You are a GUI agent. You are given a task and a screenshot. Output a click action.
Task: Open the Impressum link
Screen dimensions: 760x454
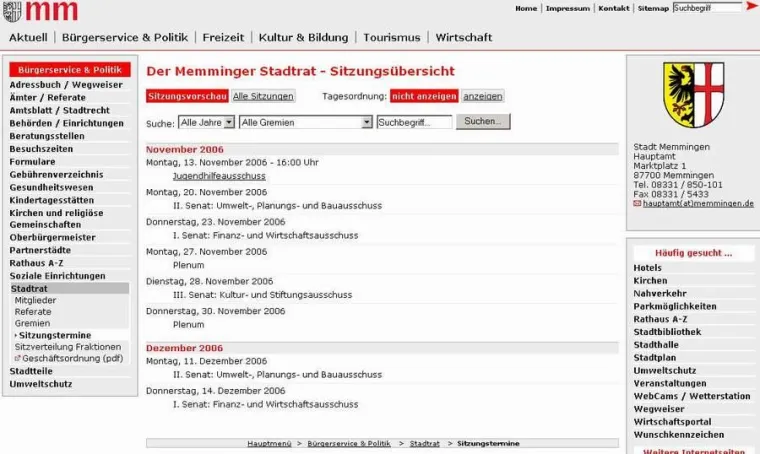[568, 8]
